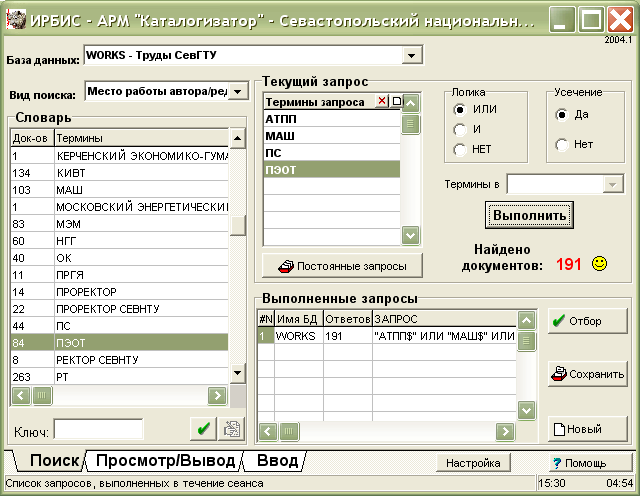The height and width of the screenshot is (496, 640).
Task: Click the green right arrow under executed queries
Action: (505, 431)
